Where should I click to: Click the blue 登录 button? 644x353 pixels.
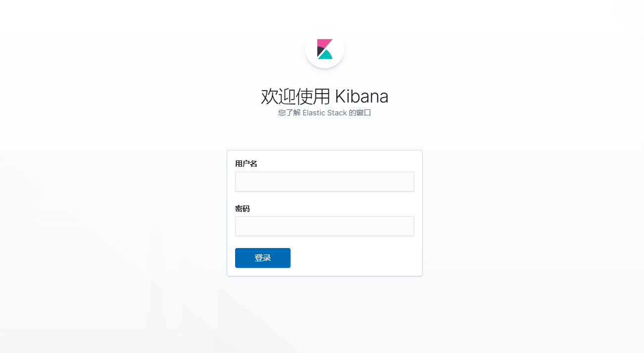263,258
